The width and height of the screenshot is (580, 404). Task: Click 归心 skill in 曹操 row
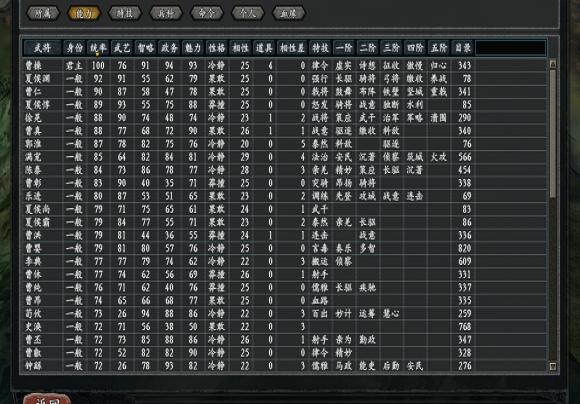(438, 65)
